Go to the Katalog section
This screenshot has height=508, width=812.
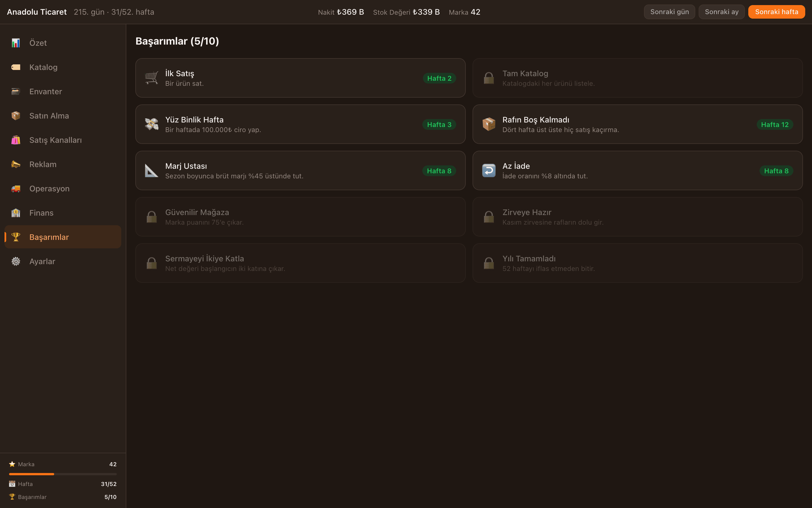[x=63, y=67]
